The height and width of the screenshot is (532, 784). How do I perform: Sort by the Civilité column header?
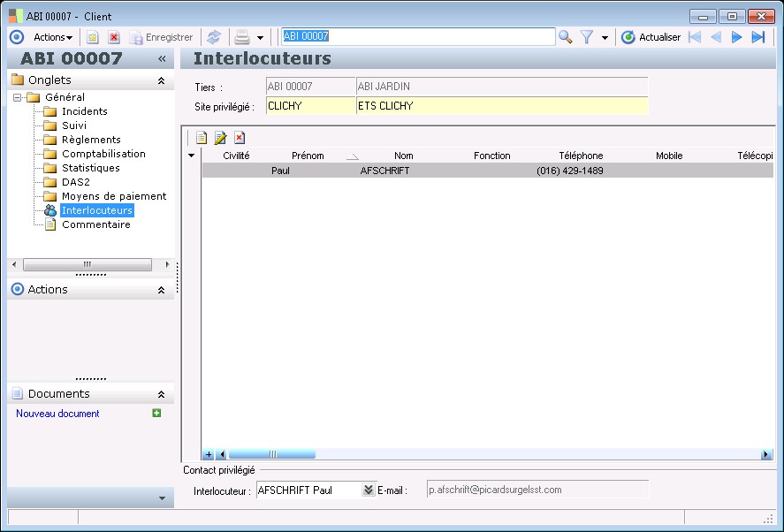click(236, 156)
